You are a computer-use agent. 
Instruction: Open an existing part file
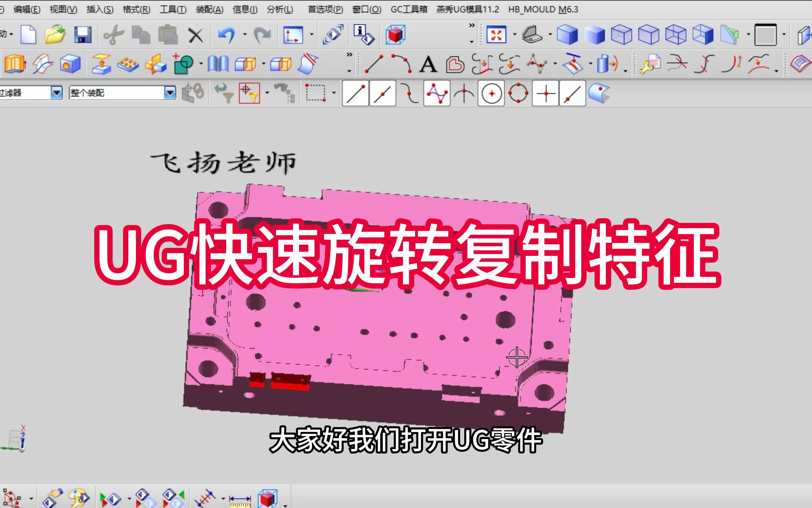coord(55,34)
